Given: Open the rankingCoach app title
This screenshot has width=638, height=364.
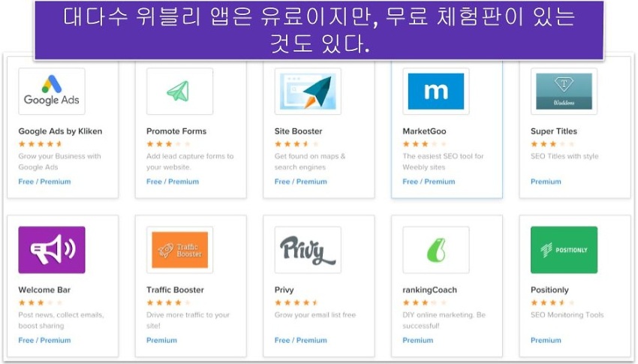Looking at the screenshot, I should [x=429, y=290].
